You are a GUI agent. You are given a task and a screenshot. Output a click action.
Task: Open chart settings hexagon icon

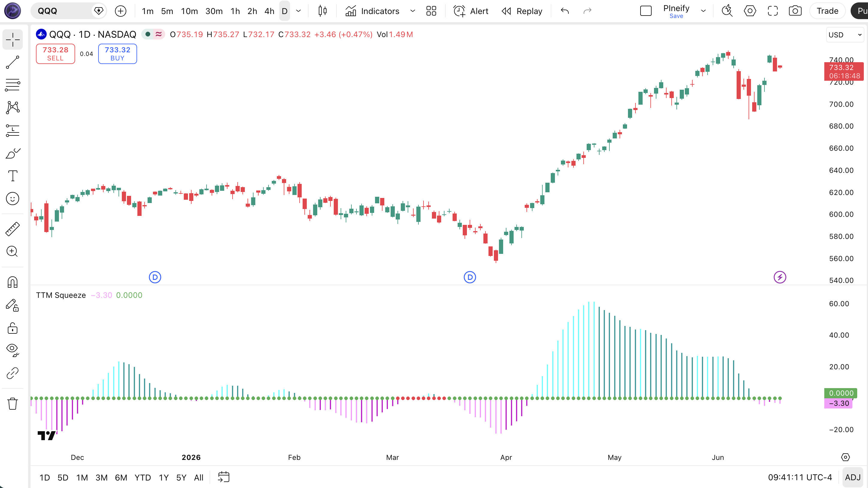pyautogui.click(x=750, y=11)
